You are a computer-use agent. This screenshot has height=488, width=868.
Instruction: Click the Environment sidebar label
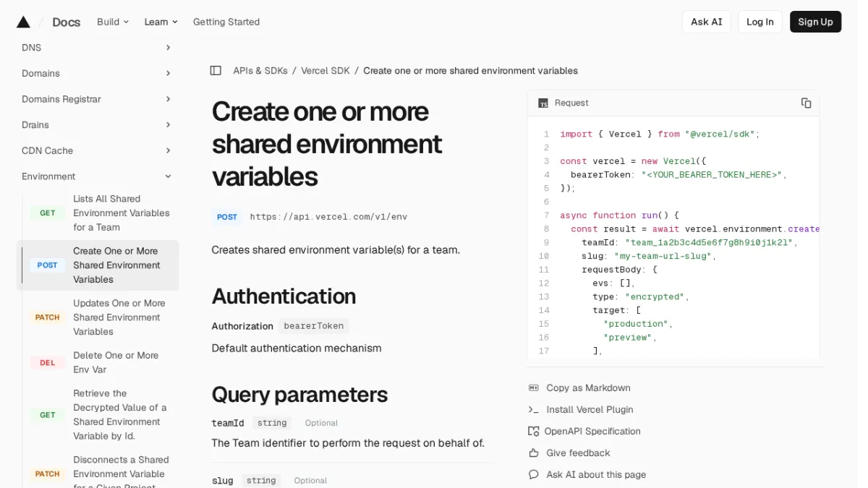coord(48,176)
